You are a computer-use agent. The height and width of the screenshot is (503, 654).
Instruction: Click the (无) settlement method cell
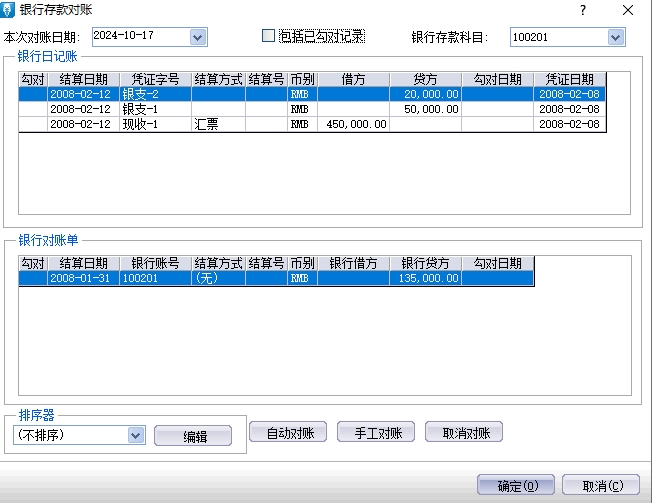[218, 278]
